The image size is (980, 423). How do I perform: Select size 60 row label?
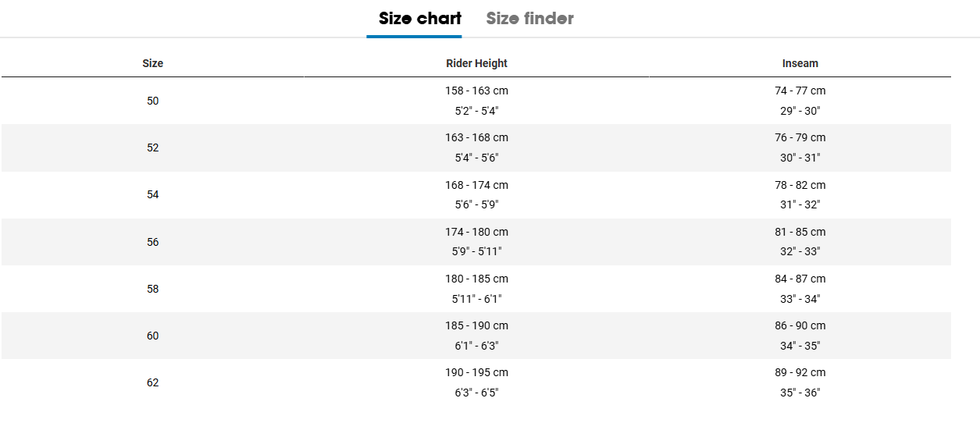(153, 336)
